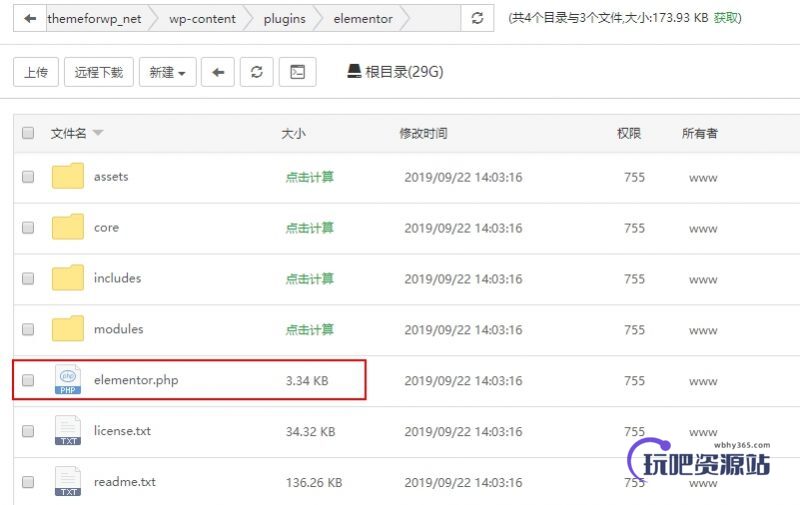Click the license.txt TXT file icon
Viewport: 800px width, 505px height.
(68, 431)
